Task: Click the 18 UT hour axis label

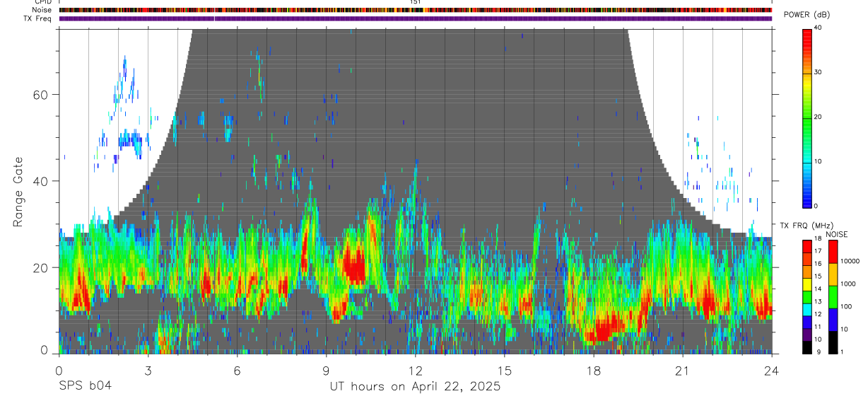Action: (594, 371)
